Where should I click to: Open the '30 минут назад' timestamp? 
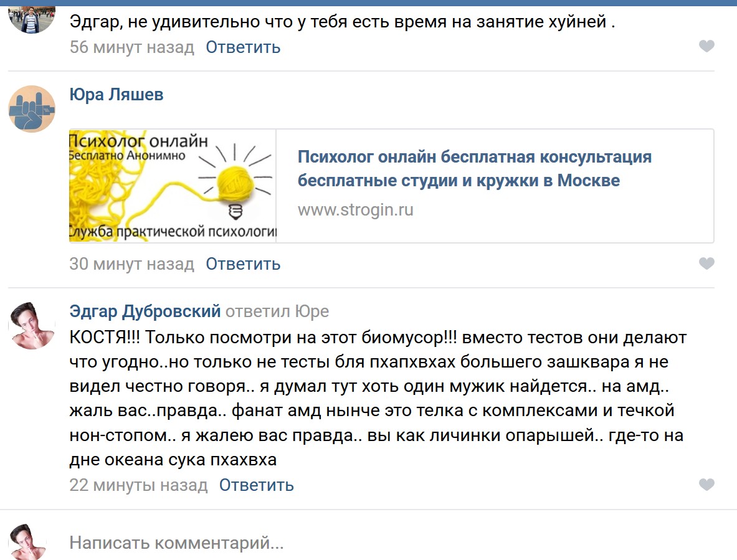click(132, 264)
